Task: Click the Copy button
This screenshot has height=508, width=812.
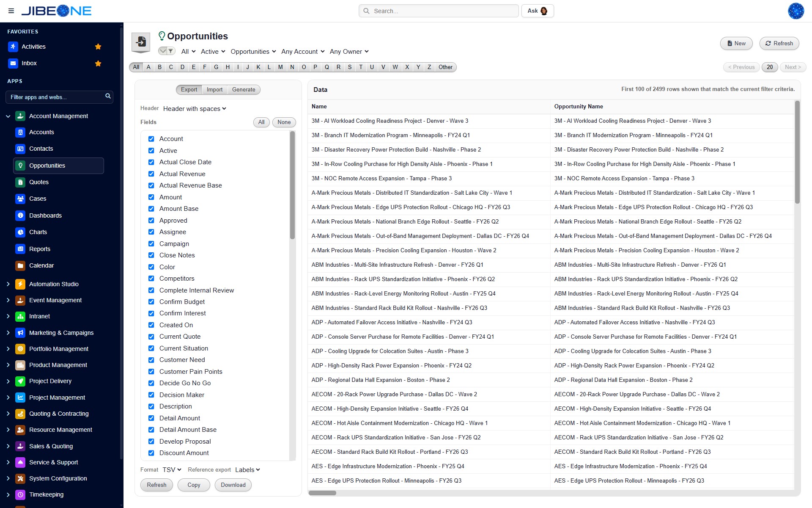Action: click(194, 485)
